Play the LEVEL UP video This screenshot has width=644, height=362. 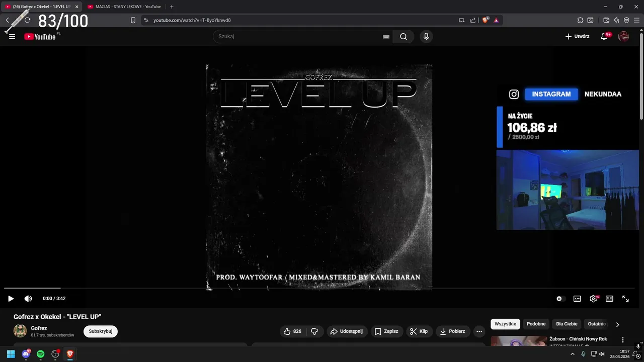point(11,299)
